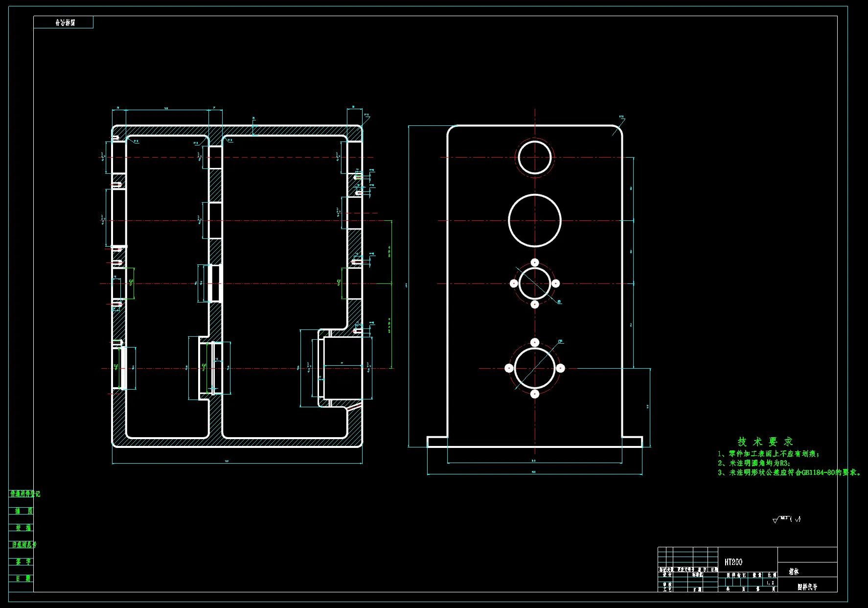Select the 签字 label in left margin
868x608 pixels.
pos(23,561)
